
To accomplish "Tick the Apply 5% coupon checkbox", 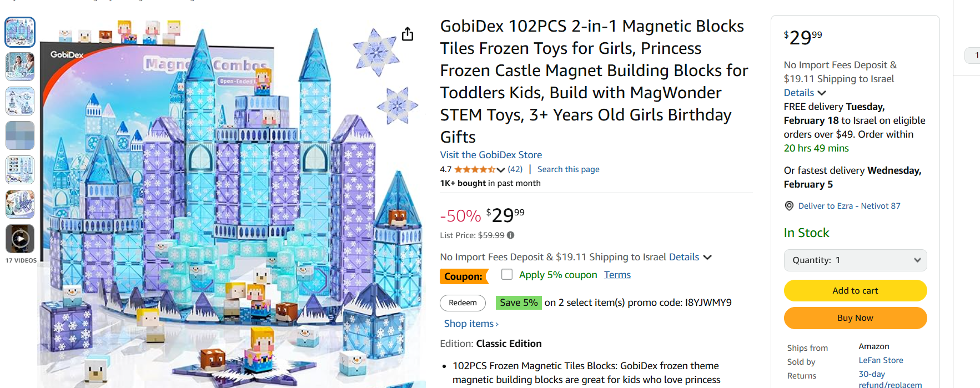I will 507,274.
